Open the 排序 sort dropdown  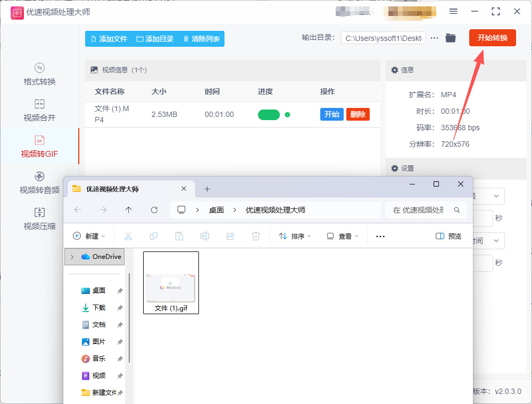(x=295, y=236)
